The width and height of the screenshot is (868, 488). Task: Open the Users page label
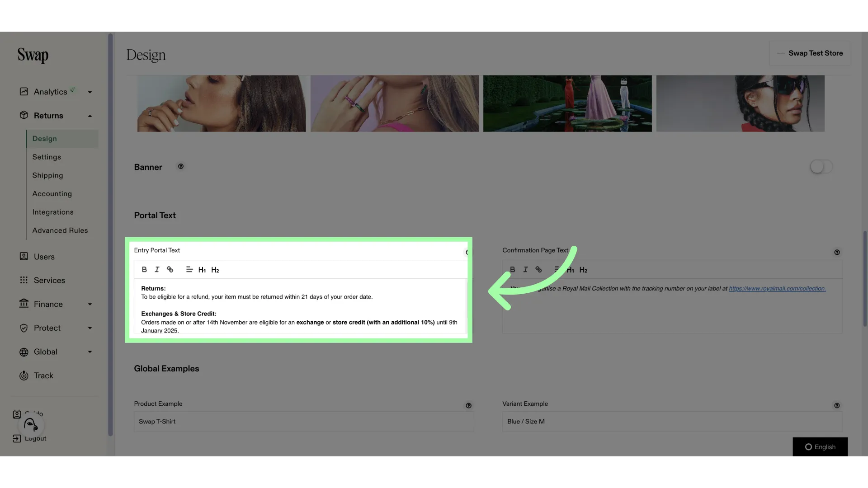(x=44, y=257)
